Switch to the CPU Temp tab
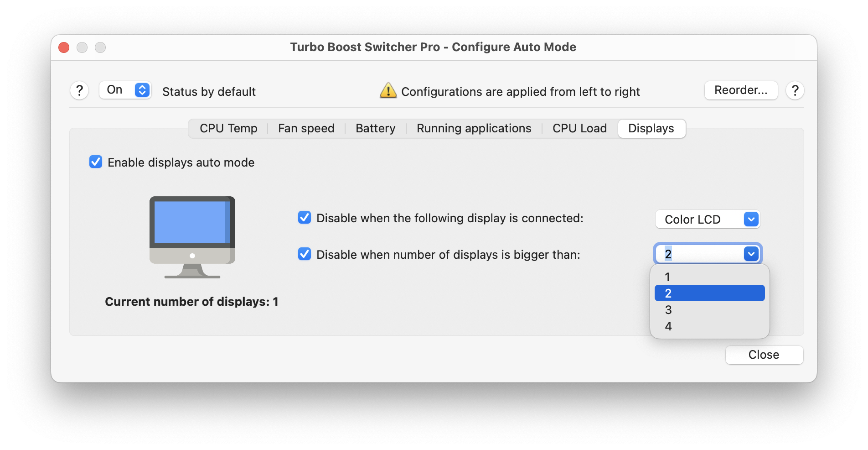The height and width of the screenshot is (450, 868). click(x=228, y=129)
